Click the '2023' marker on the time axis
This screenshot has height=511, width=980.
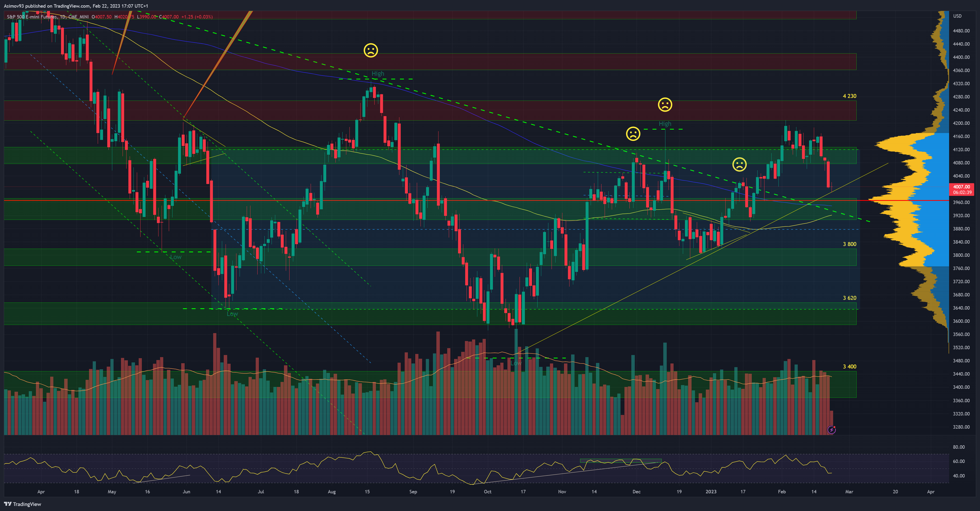pos(711,492)
